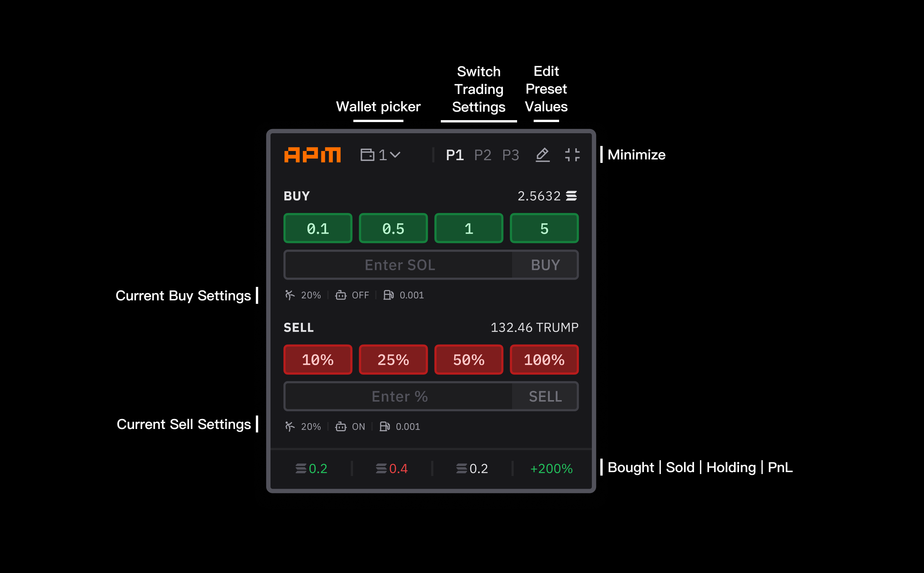
Task: Click the pencil edit preset values icon
Action: (543, 155)
